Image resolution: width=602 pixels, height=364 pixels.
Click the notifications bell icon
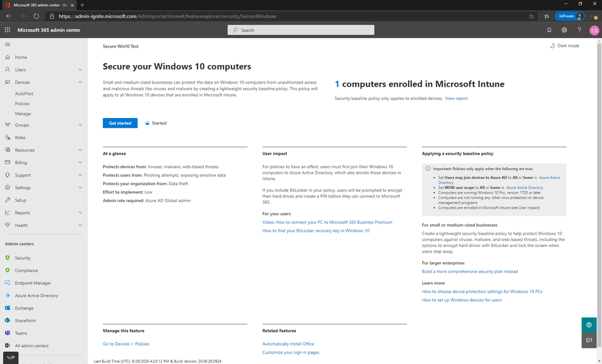pyautogui.click(x=549, y=30)
